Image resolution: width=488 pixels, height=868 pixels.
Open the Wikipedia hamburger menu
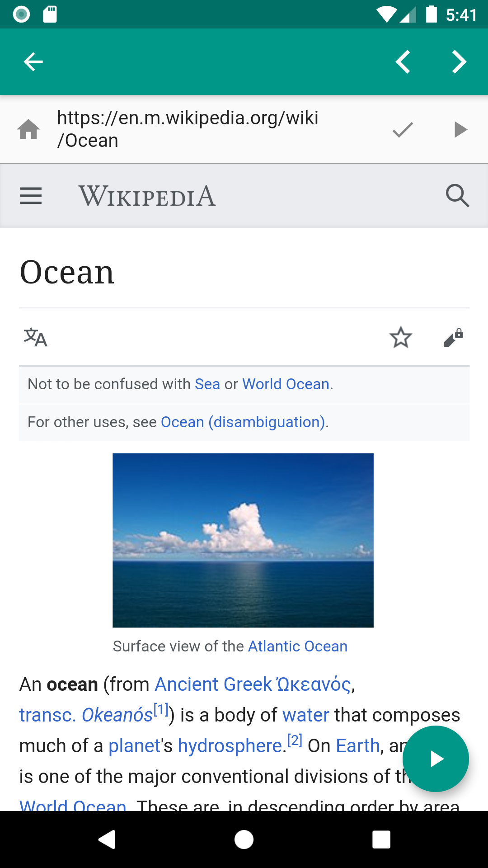click(x=31, y=196)
